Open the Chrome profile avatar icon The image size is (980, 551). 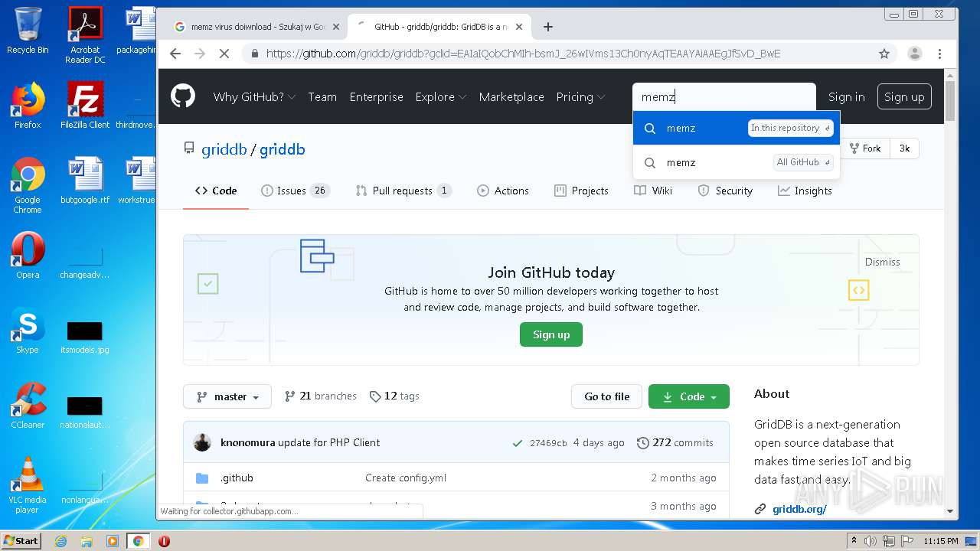[914, 54]
